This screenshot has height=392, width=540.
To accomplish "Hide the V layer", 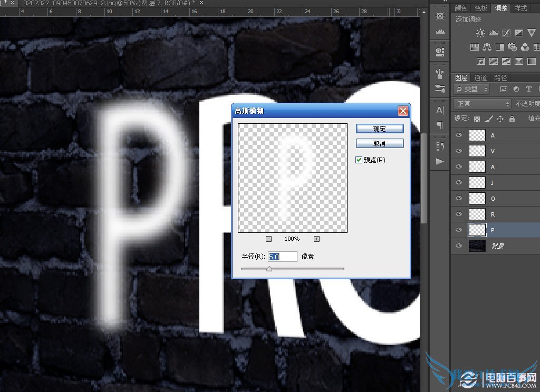I will tap(459, 151).
